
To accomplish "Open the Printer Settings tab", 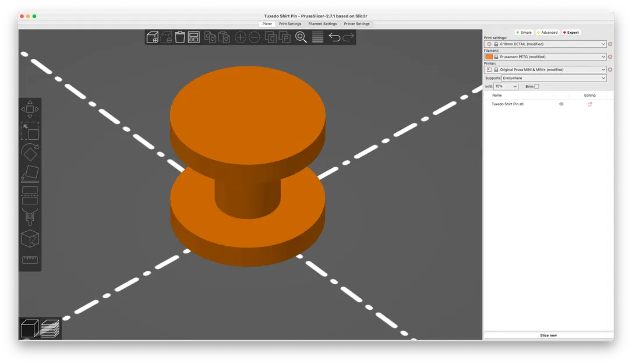I will click(x=356, y=24).
